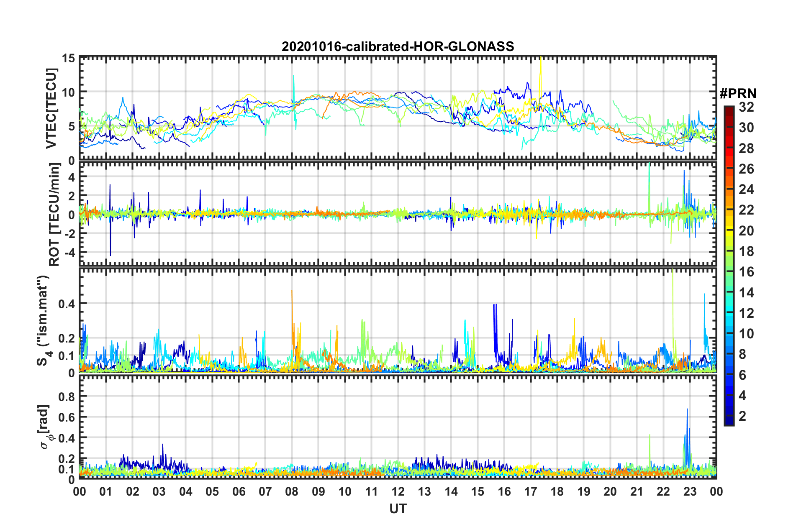Click VTEC axis tick label 10

tap(68, 92)
